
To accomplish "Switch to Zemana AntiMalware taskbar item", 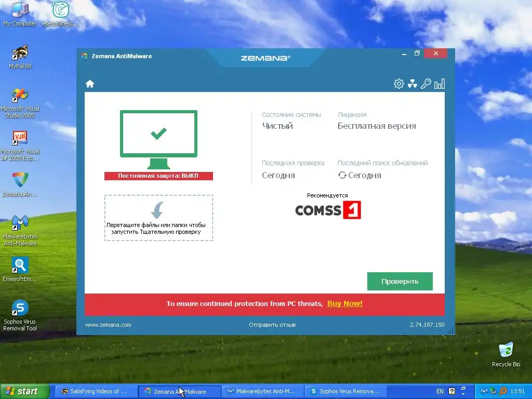I will [x=180, y=391].
